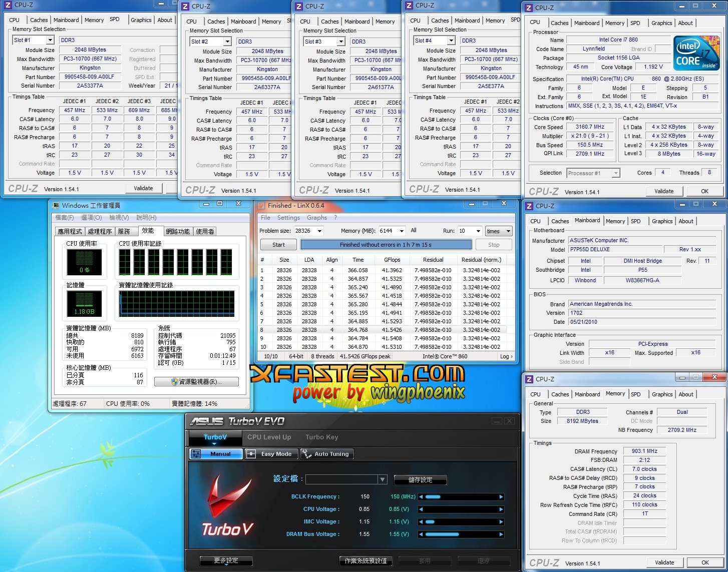Open the Slot #1 memory slot dropdown
Screen dimensions: 728x572
[50, 40]
